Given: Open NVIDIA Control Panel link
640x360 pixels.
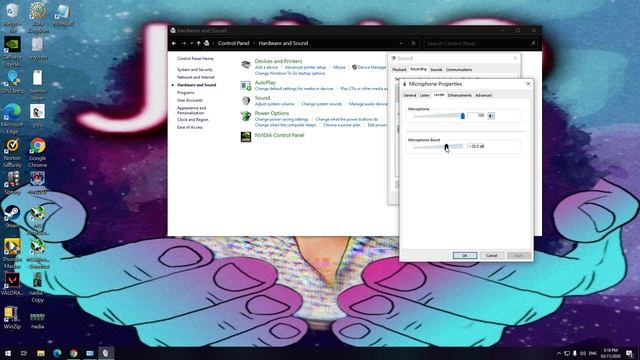Looking at the screenshot, I should point(280,135).
